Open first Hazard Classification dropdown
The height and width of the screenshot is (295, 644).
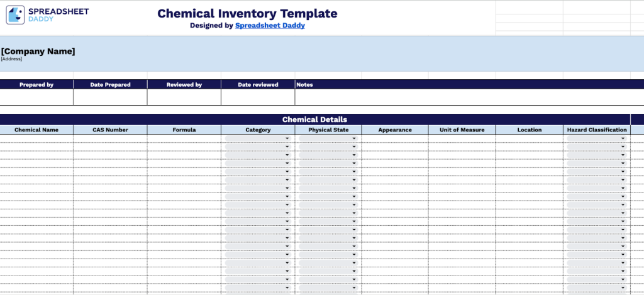596,138
